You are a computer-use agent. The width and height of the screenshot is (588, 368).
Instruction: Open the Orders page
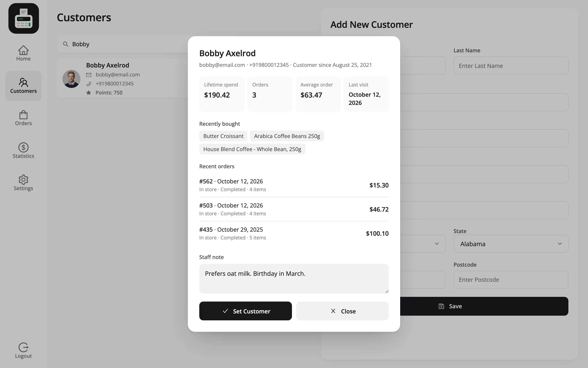click(x=23, y=118)
